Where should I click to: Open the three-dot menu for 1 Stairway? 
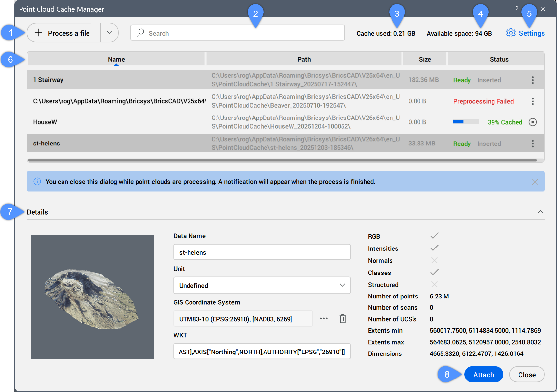533,80
